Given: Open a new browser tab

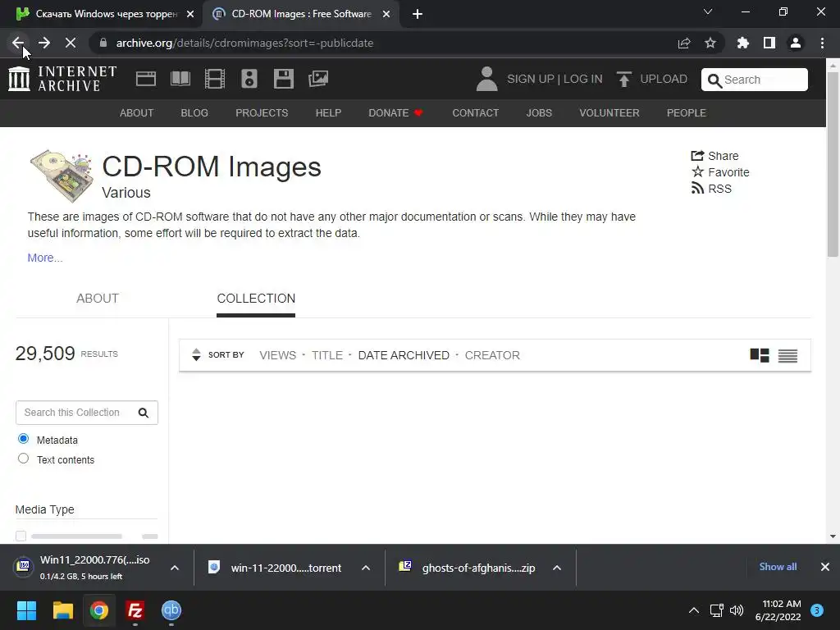Looking at the screenshot, I should coord(418,14).
